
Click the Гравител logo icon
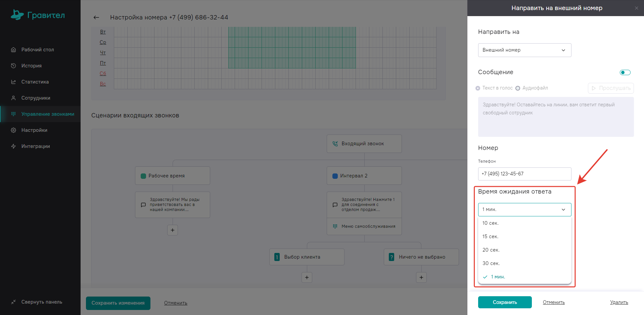(17, 15)
